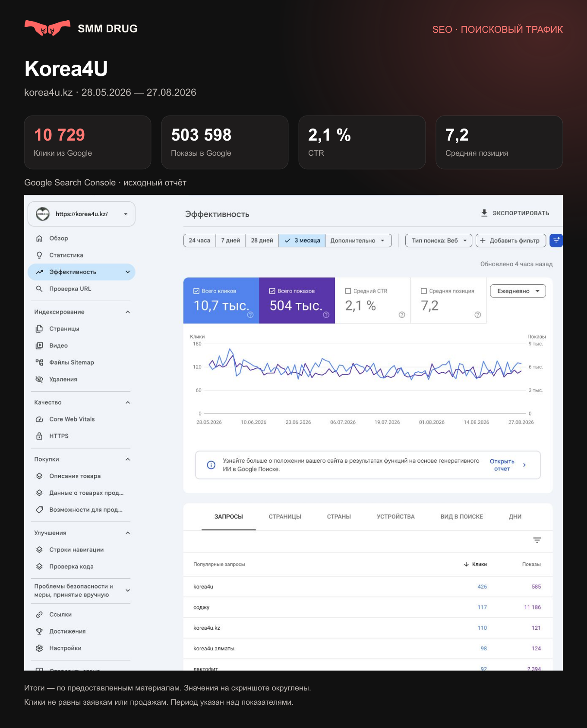Sort table by Клики column header
Viewport: 587px width, 728px height.
475,564
